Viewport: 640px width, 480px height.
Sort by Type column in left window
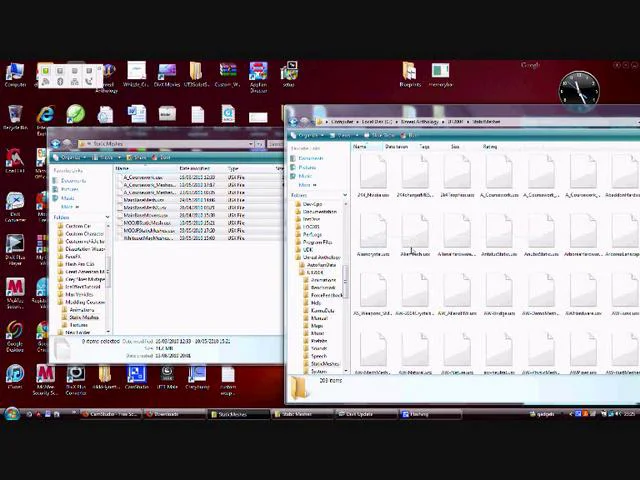click(250, 168)
